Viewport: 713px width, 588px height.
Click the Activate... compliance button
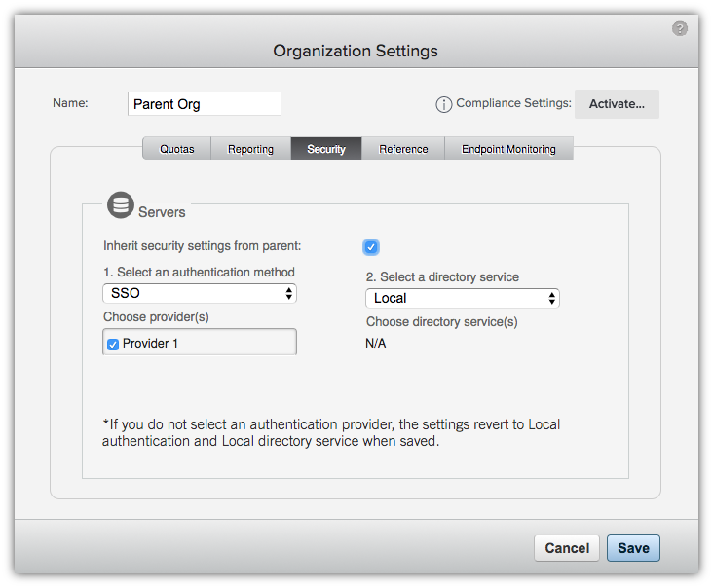[617, 104]
